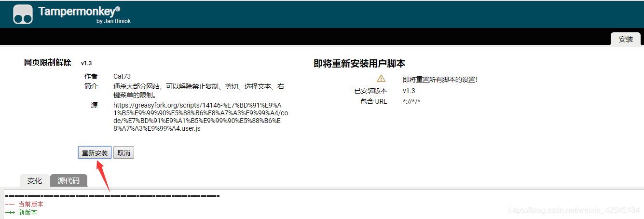The height and width of the screenshot is (219, 644).
Task: Click the 取消 button
Action: pyautogui.click(x=123, y=153)
